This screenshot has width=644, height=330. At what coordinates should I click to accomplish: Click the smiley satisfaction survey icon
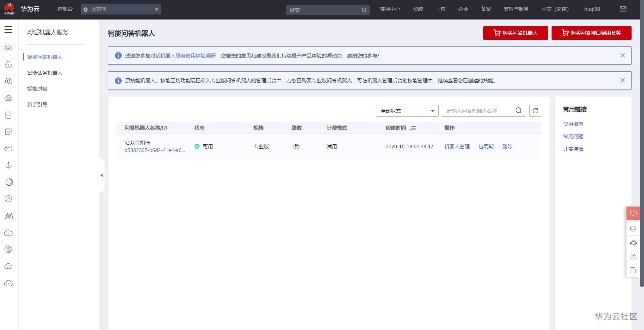(x=633, y=229)
